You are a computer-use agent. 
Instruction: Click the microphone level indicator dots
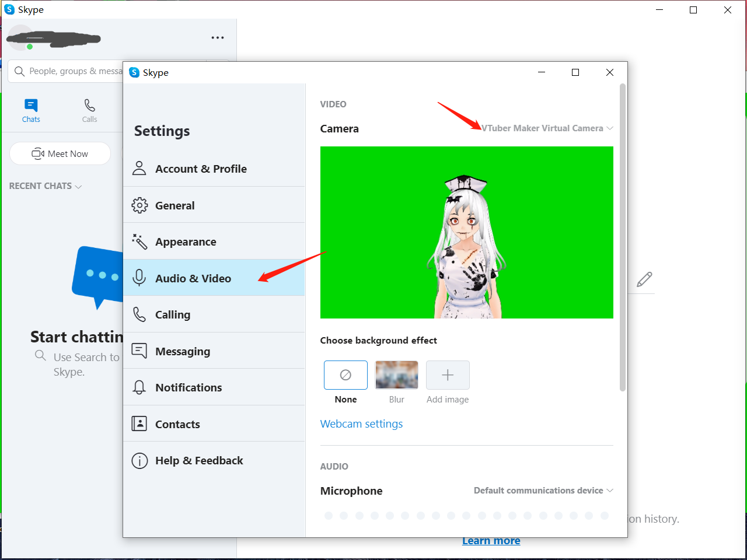click(466, 516)
